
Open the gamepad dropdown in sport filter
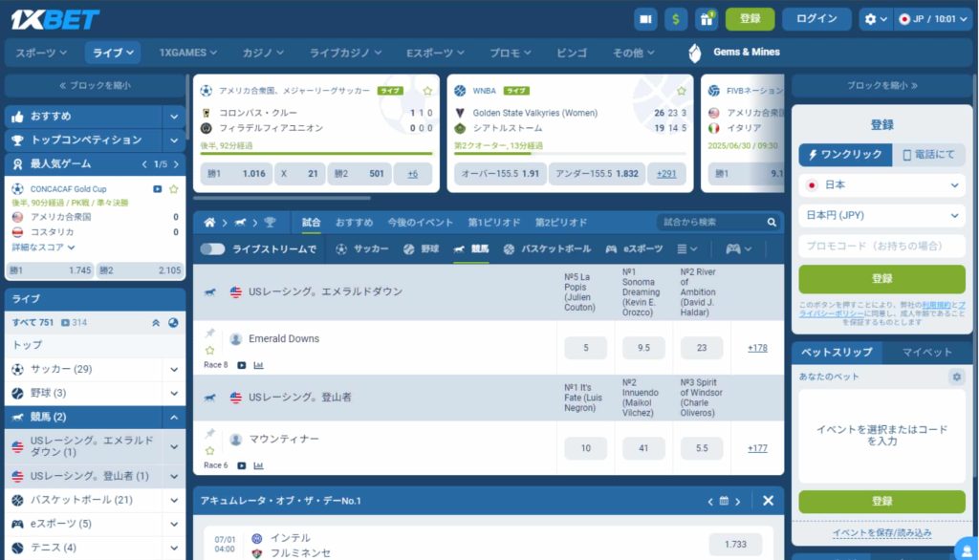click(739, 249)
